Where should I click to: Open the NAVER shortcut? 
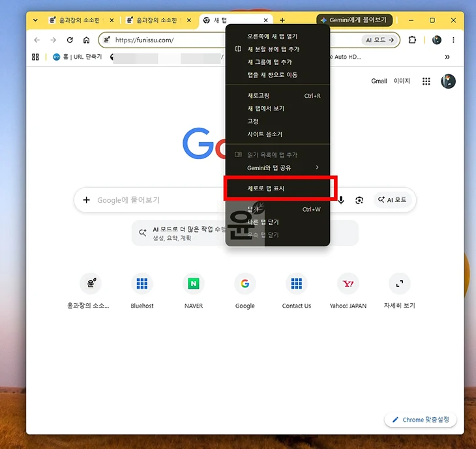[194, 291]
